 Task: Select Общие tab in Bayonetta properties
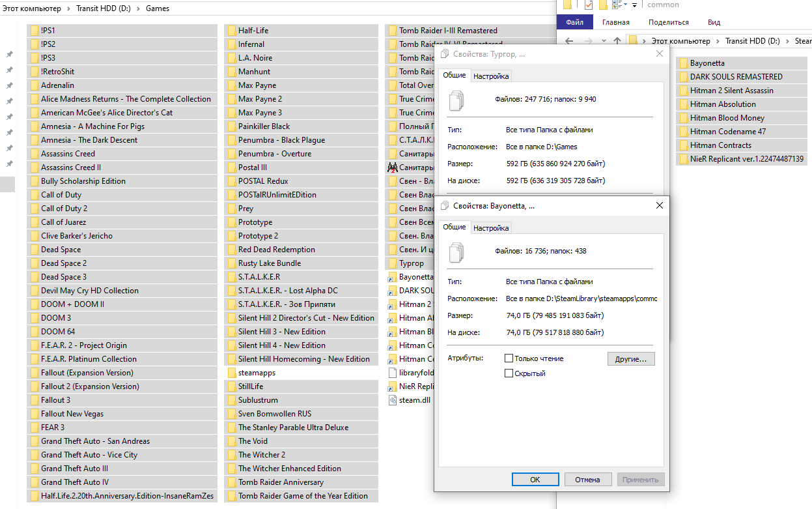coord(455,227)
